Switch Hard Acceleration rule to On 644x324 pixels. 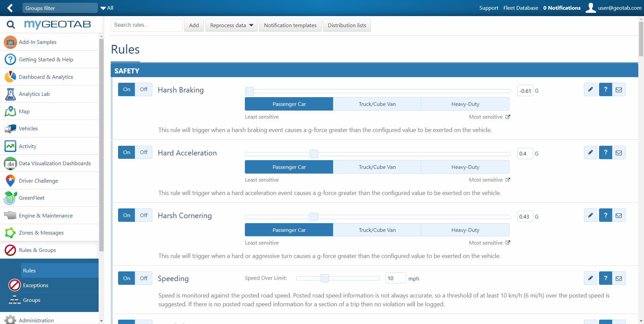click(126, 152)
